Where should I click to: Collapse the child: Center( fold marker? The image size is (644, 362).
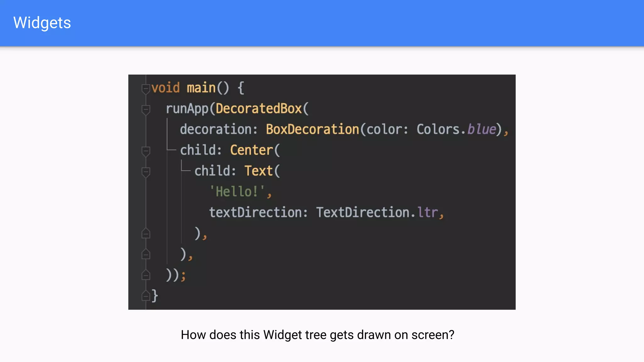pos(146,151)
